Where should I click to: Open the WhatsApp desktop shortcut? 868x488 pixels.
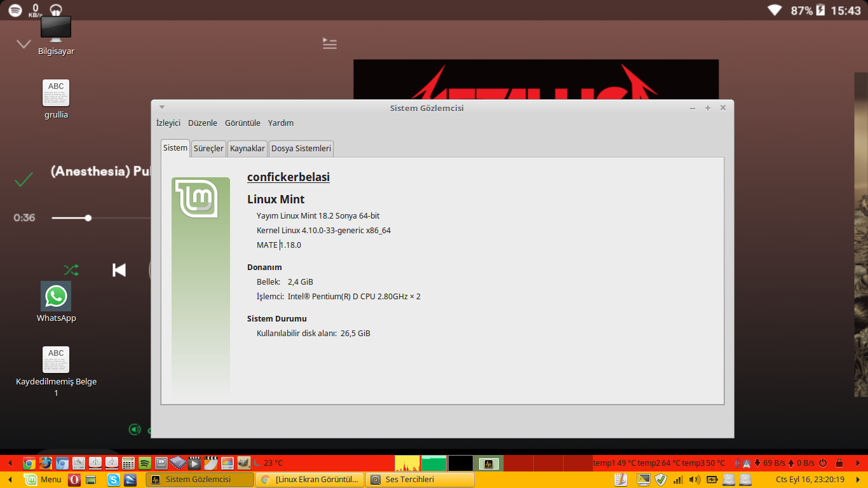click(x=56, y=302)
